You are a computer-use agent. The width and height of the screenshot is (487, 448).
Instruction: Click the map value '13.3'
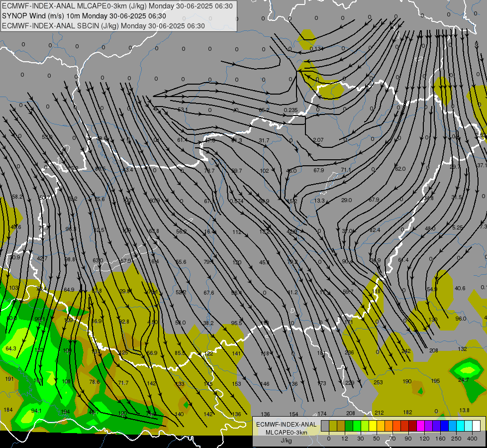pos(319,201)
